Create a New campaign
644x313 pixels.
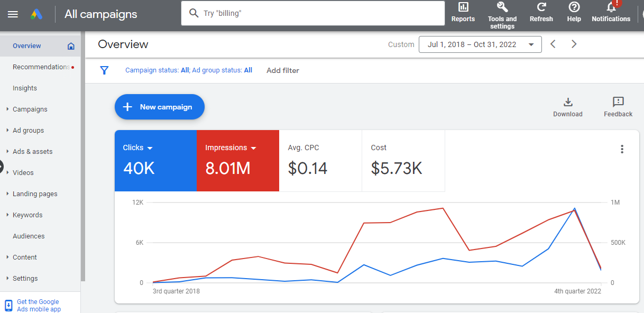point(159,106)
